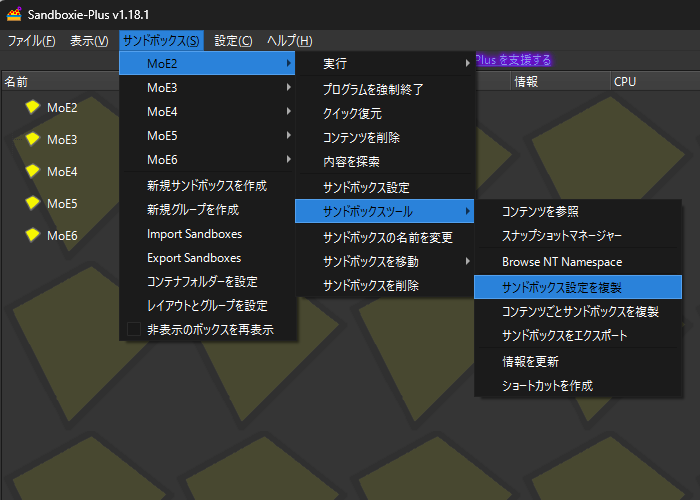This screenshot has height=500, width=700.
Task: Select Import Sandboxes
Action: coord(207,234)
